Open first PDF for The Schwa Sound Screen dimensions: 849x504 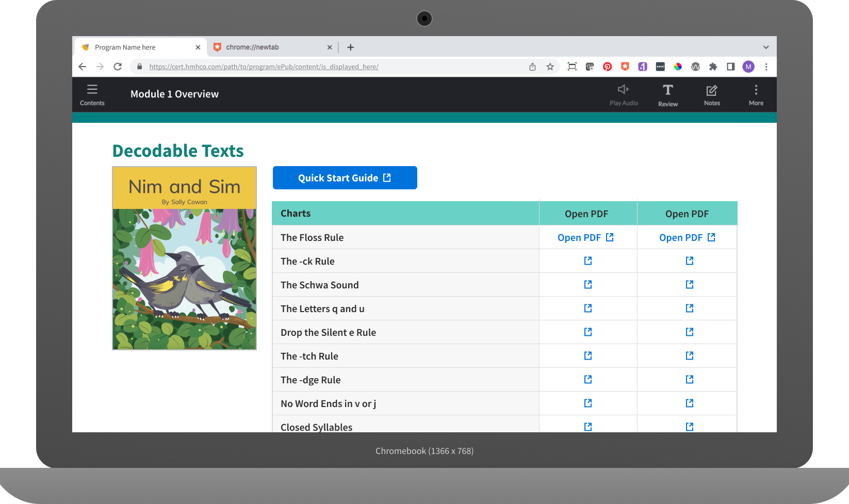pos(588,285)
